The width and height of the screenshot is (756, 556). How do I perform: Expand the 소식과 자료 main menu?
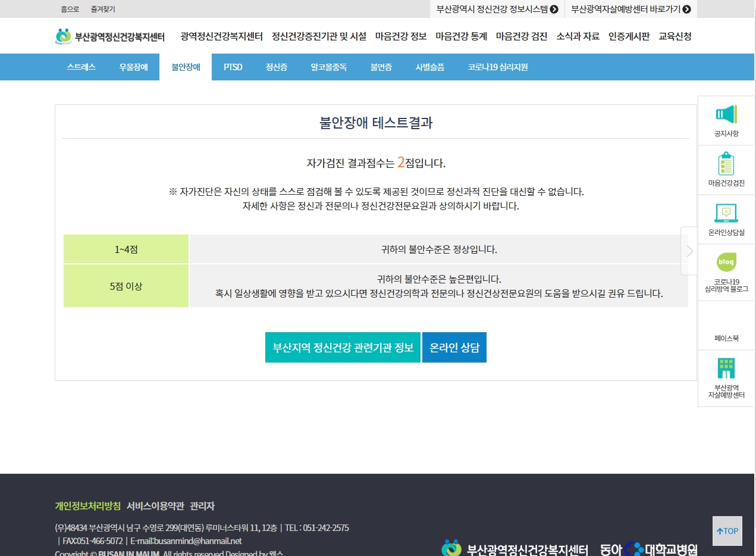point(578,36)
